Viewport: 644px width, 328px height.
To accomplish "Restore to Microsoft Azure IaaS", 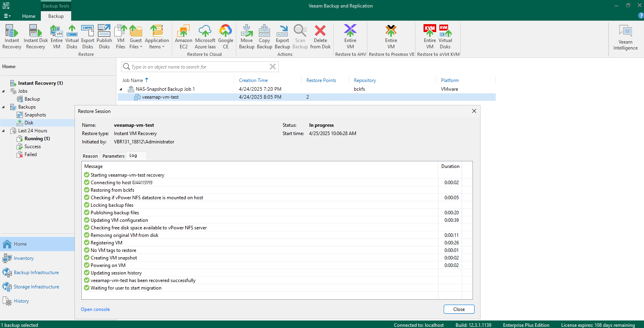I will click(205, 37).
